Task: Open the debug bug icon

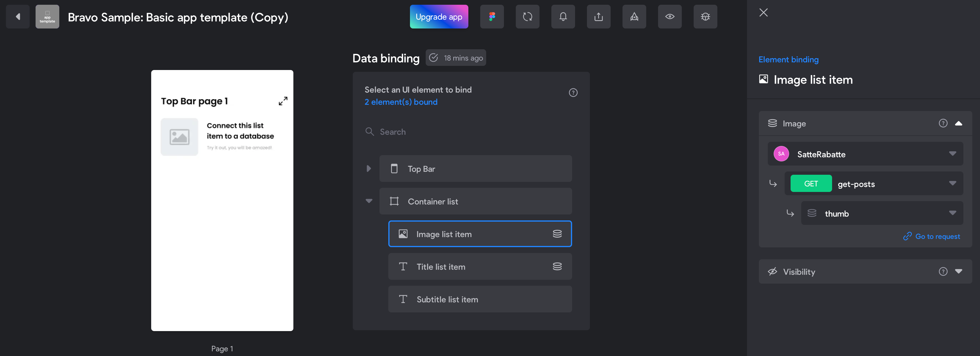Action: (705, 17)
